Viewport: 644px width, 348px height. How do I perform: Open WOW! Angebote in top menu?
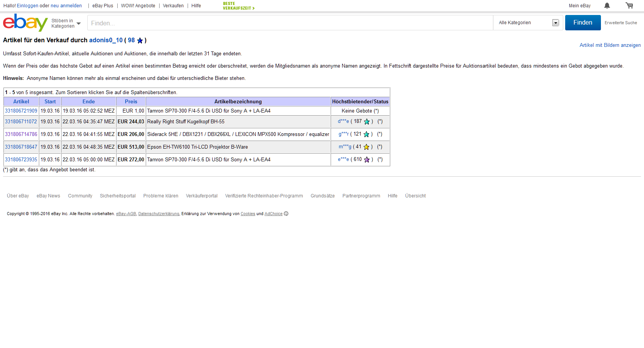pos(138,6)
